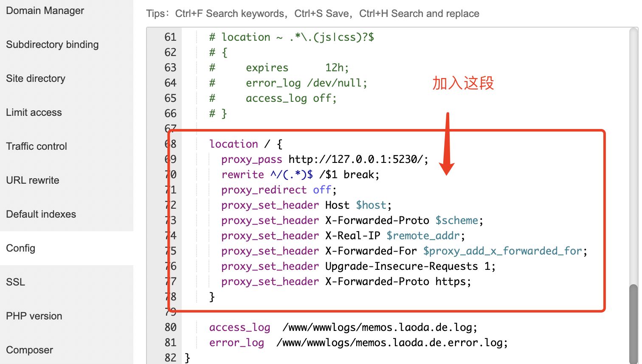
Task: Open the SSL settings
Action: tap(15, 282)
